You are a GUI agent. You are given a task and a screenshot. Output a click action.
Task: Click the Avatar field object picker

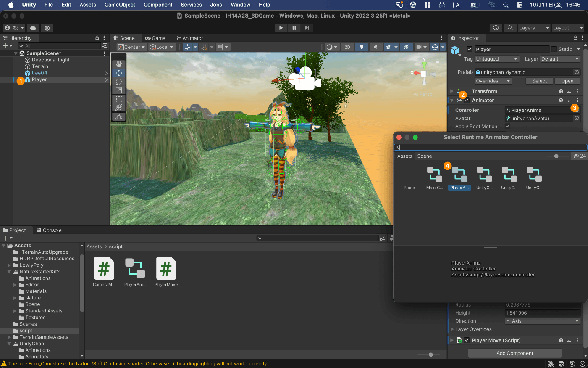(577, 118)
